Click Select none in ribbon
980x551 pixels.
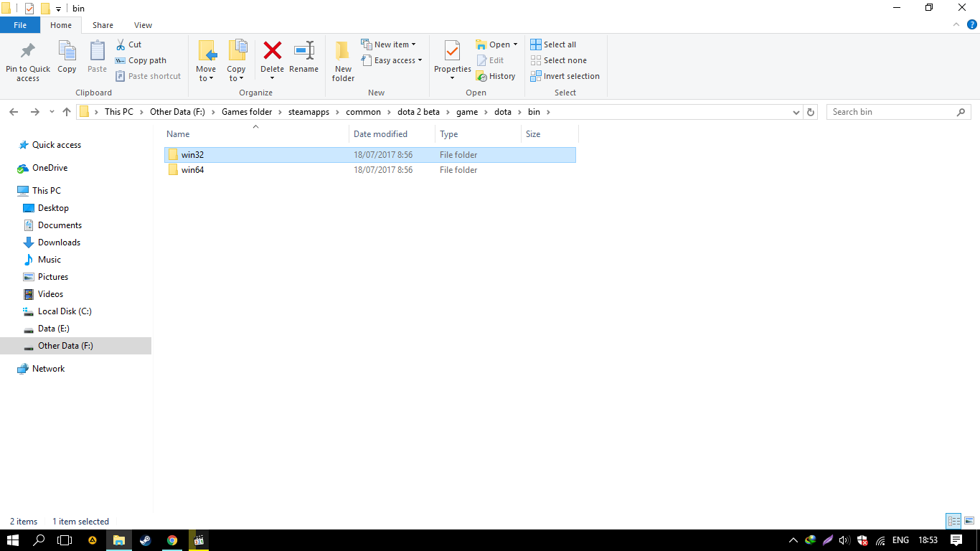pos(558,60)
